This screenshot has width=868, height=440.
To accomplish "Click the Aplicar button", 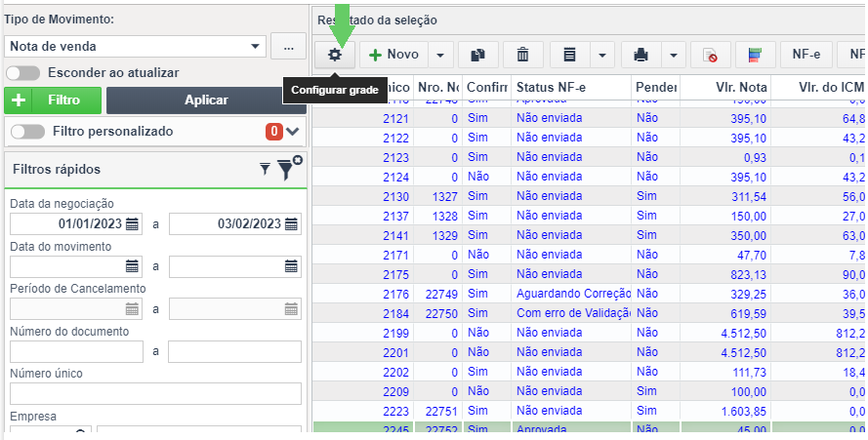I will tap(206, 100).
